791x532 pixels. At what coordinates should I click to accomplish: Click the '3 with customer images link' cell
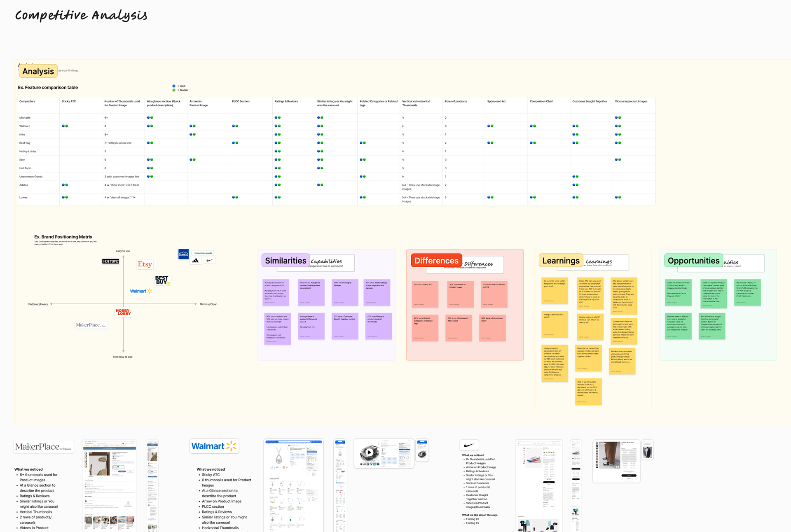(123, 177)
